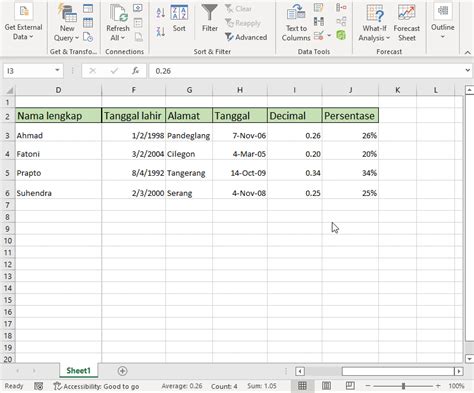Click the connection Properties icon

[138, 23]
